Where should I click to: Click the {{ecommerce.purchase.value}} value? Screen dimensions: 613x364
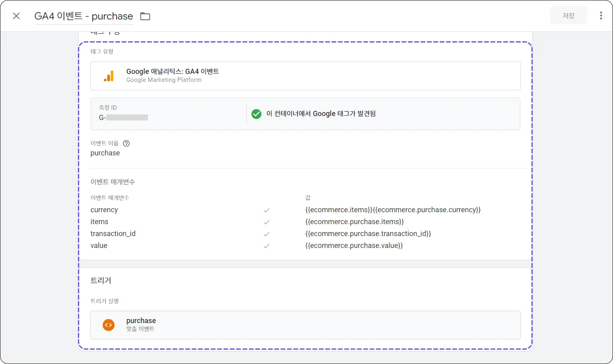tap(354, 246)
